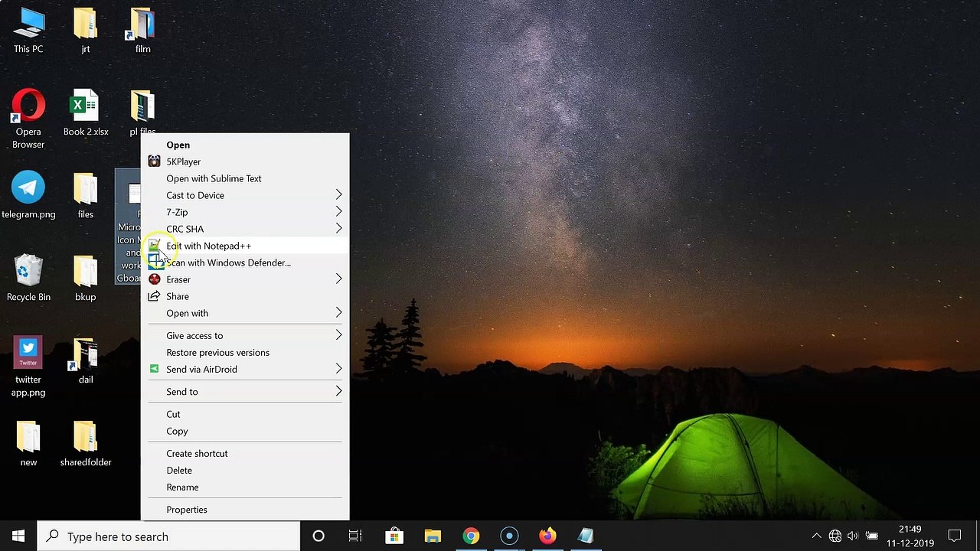Select the jrt folder on the desktop
The height and width of the screenshot is (551, 980).
tap(86, 31)
